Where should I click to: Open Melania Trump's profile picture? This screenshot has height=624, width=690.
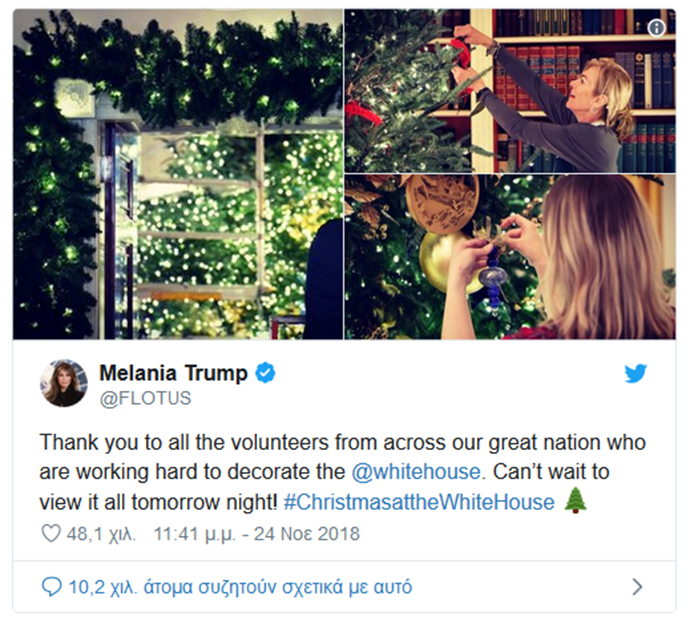point(64,383)
